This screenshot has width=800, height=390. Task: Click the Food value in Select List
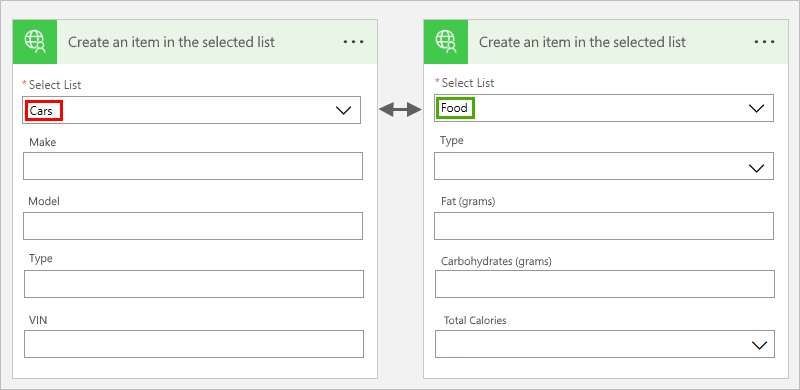(454, 108)
